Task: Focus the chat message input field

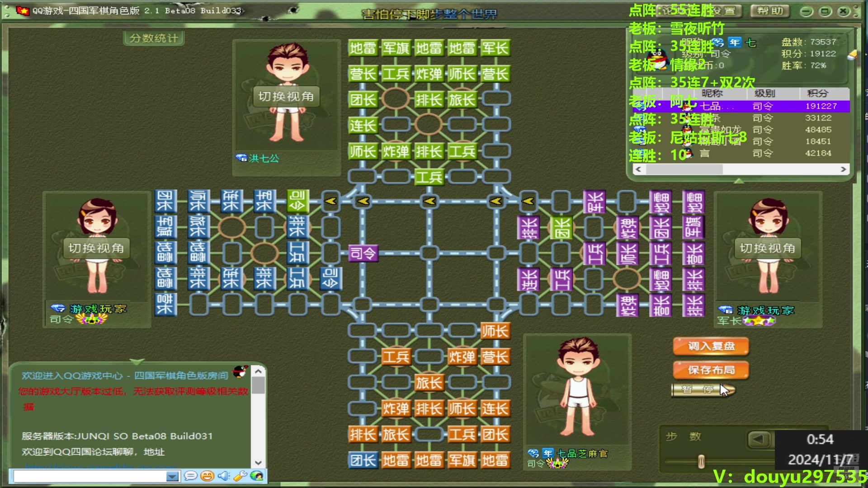Action: tap(90, 476)
